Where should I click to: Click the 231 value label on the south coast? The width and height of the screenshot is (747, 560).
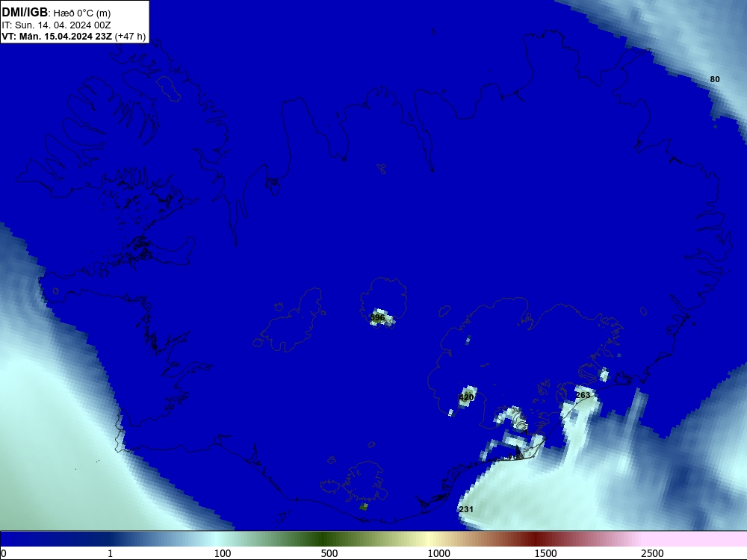[x=466, y=509]
